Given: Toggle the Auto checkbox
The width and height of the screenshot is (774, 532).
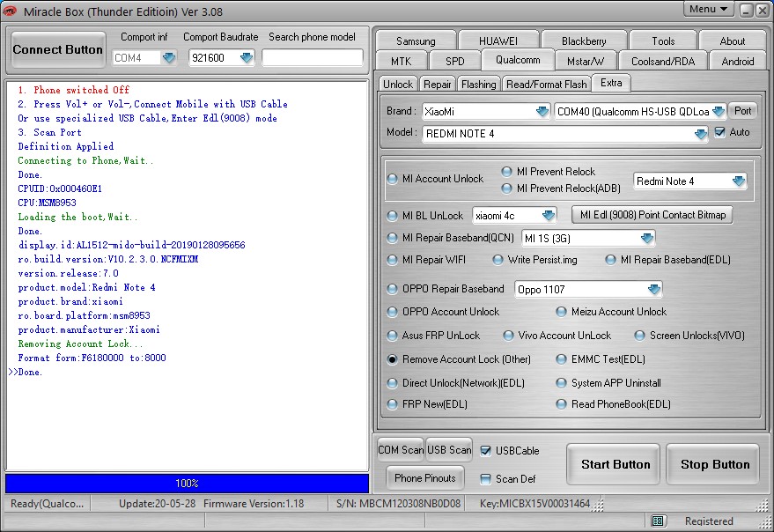Looking at the screenshot, I should click(x=720, y=132).
